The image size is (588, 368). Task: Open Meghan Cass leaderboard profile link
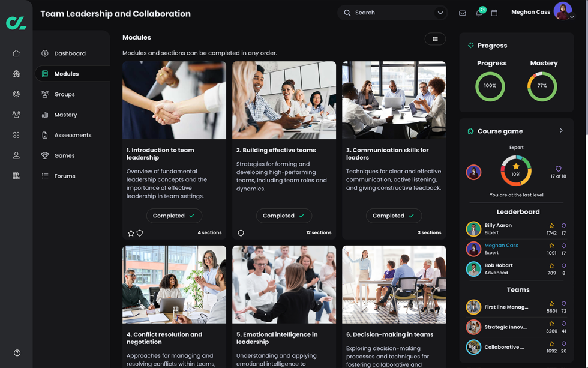(501, 246)
